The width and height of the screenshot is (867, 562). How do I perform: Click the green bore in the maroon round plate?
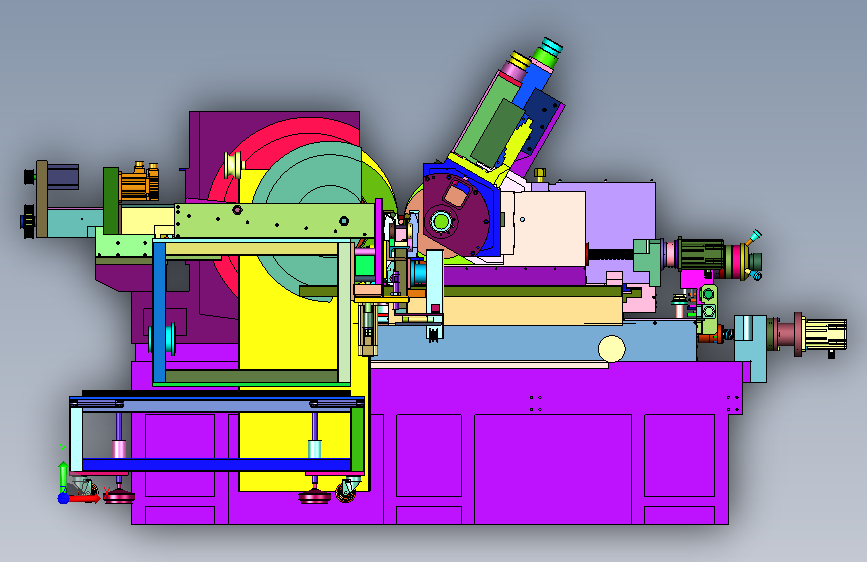[441, 222]
